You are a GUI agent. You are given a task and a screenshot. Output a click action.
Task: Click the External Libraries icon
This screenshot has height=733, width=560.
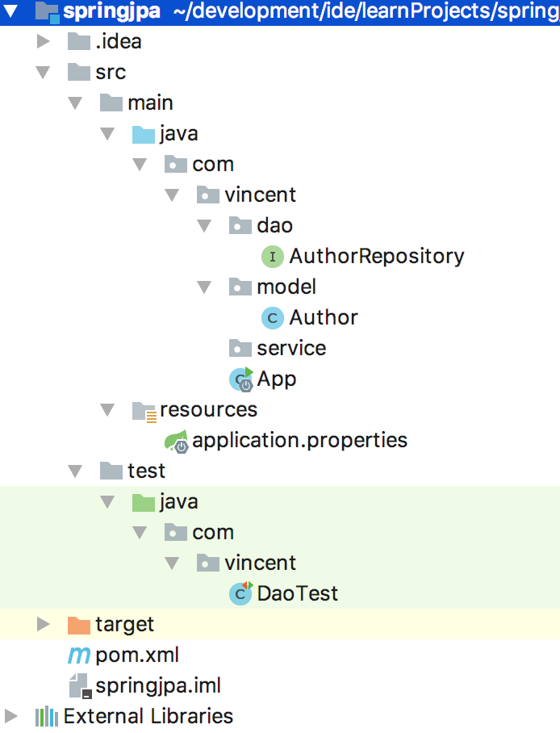click(x=47, y=716)
